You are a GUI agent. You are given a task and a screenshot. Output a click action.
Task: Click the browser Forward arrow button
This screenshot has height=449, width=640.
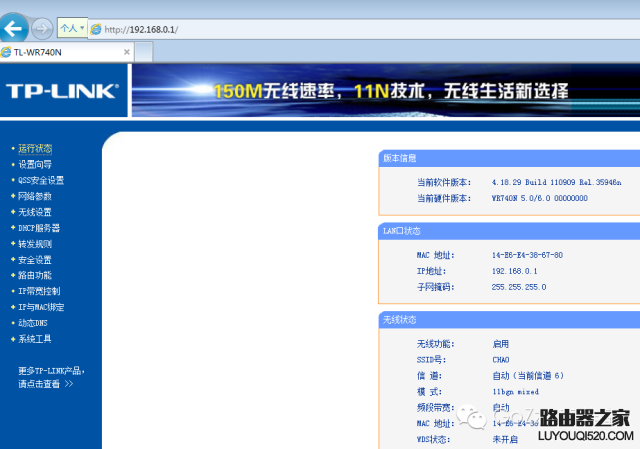pyautogui.click(x=42, y=29)
